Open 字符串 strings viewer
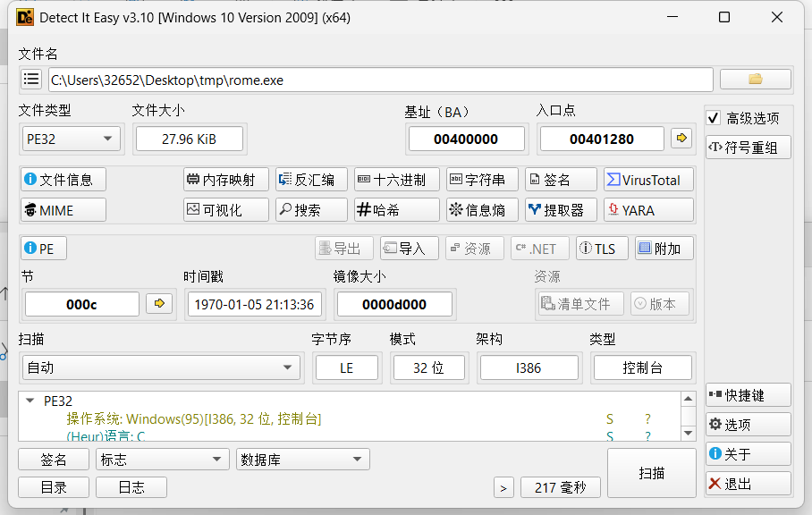Screen dimensions: 812x515 click(482, 180)
